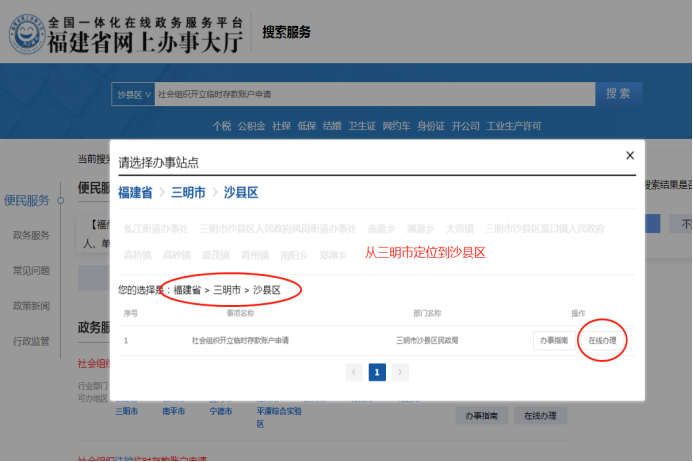This screenshot has width=693, height=462.
Task: Open 政策新闻 in the left sidebar
Action: (x=31, y=305)
